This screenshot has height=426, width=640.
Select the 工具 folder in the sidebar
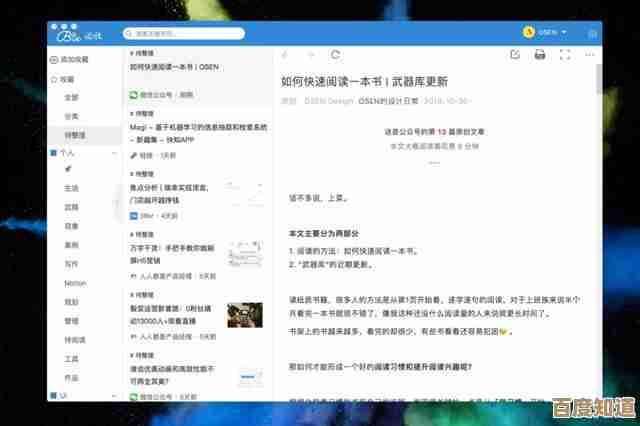click(71, 359)
